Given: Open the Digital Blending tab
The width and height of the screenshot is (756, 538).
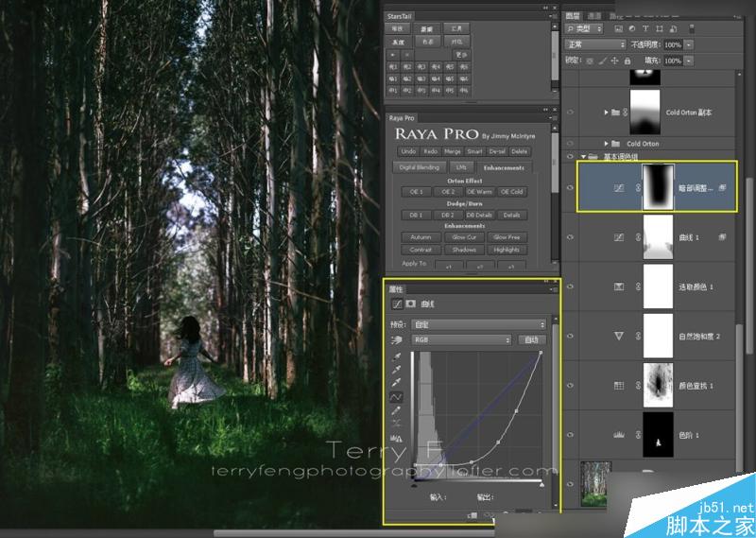Looking at the screenshot, I should tap(420, 167).
